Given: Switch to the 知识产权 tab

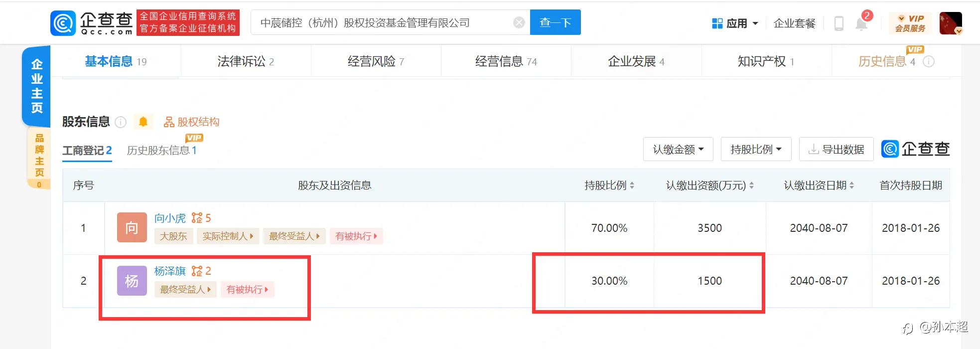Looking at the screenshot, I should pos(766,61).
